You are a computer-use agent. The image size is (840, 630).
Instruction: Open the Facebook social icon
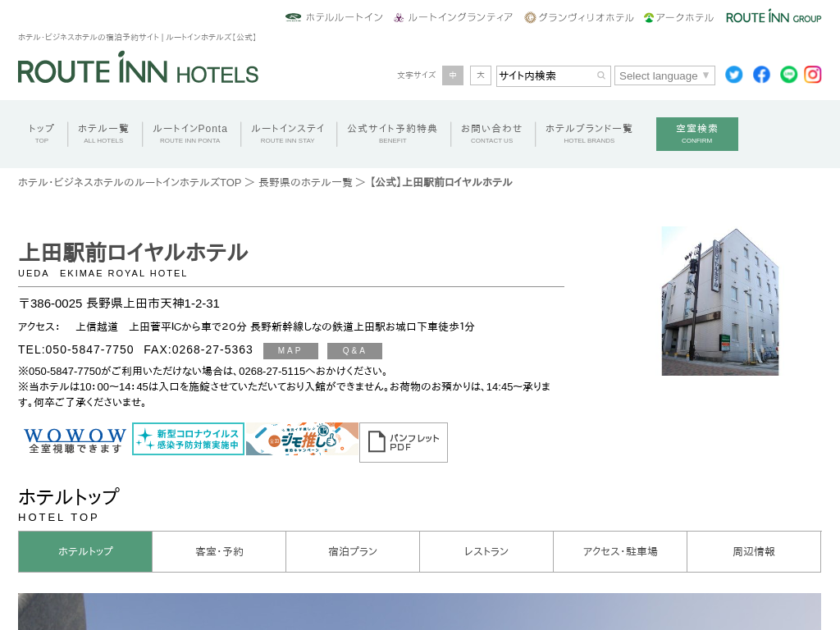tap(761, 75)
